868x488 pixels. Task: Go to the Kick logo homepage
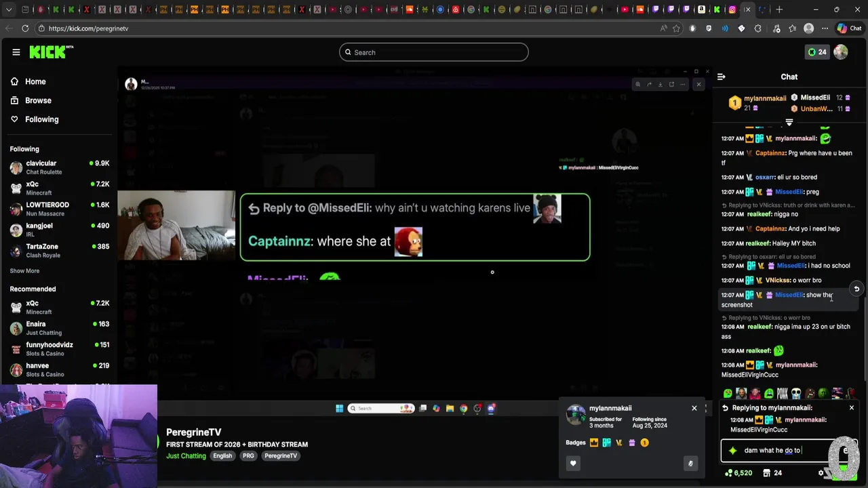[x=51, y=52]
